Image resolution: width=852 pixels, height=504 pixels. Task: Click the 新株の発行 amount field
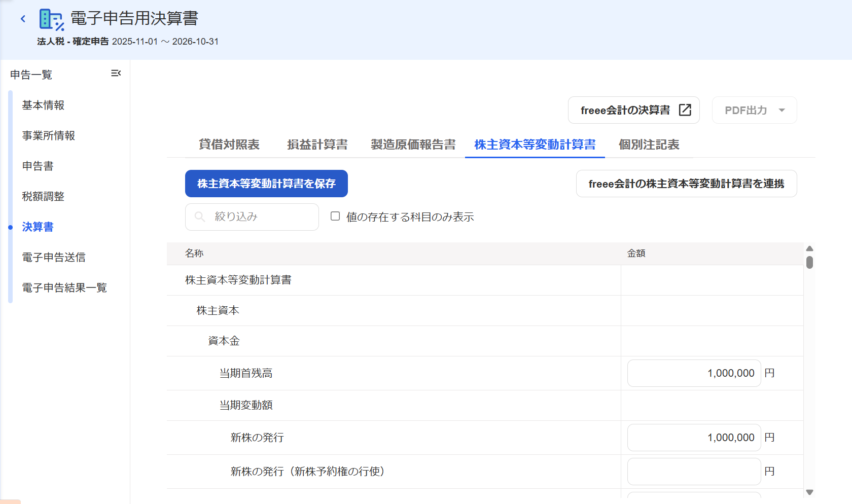694,438
